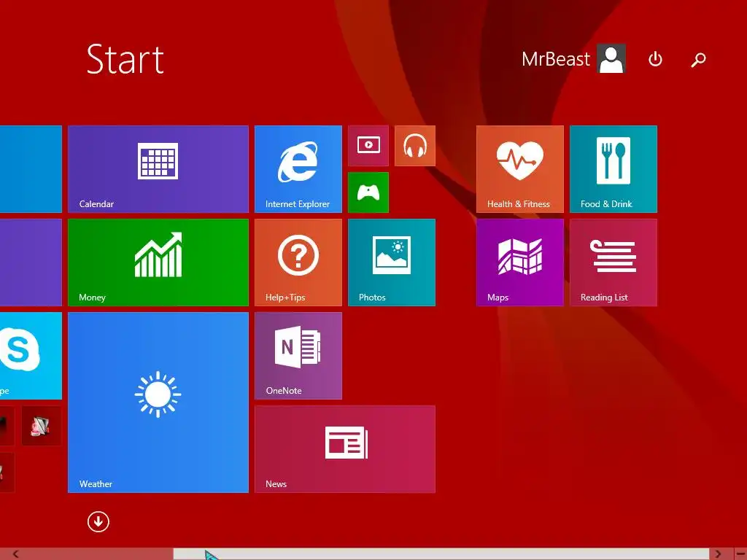This screenshot has height=560, width=747.
Task: Open the Health & Fitness tile
Action: click(x=519, y=169)
